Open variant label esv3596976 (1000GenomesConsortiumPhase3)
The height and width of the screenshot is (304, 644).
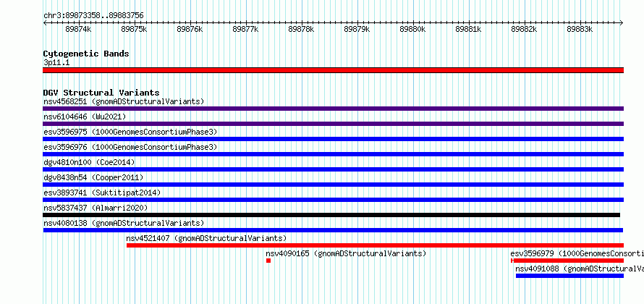point(130,147)
